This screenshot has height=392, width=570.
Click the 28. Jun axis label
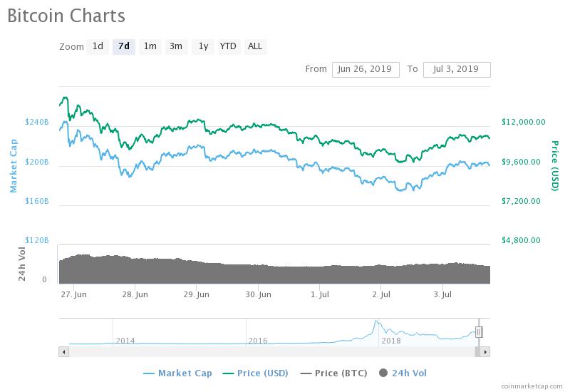[x=135, y=294]
